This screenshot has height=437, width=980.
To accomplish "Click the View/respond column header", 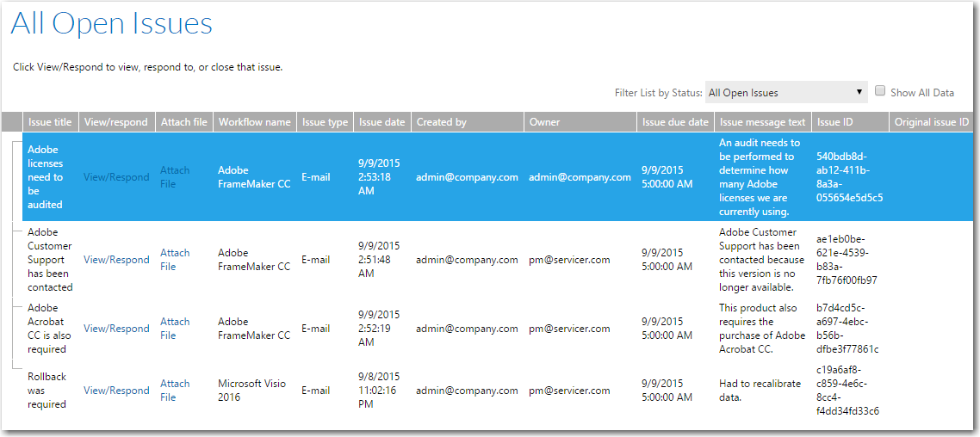I will pos(116,122).
